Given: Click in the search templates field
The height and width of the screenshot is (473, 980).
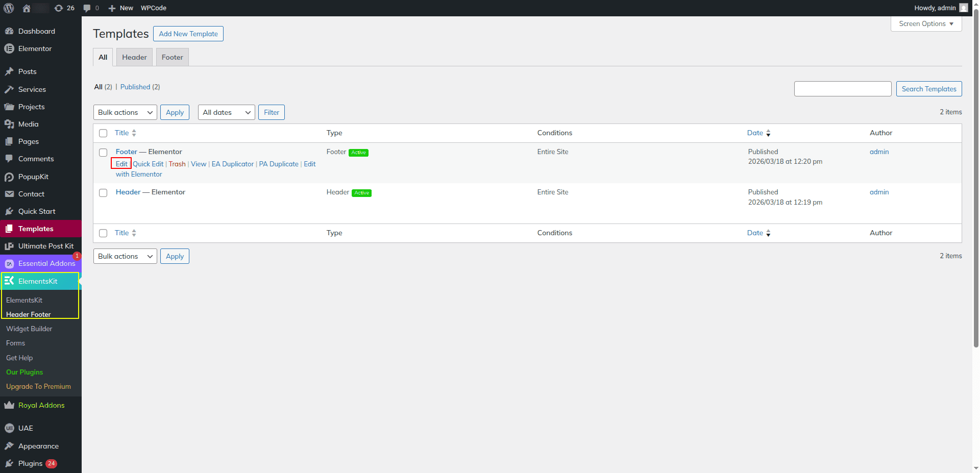Looking at the screenshot, I should 843,89.
